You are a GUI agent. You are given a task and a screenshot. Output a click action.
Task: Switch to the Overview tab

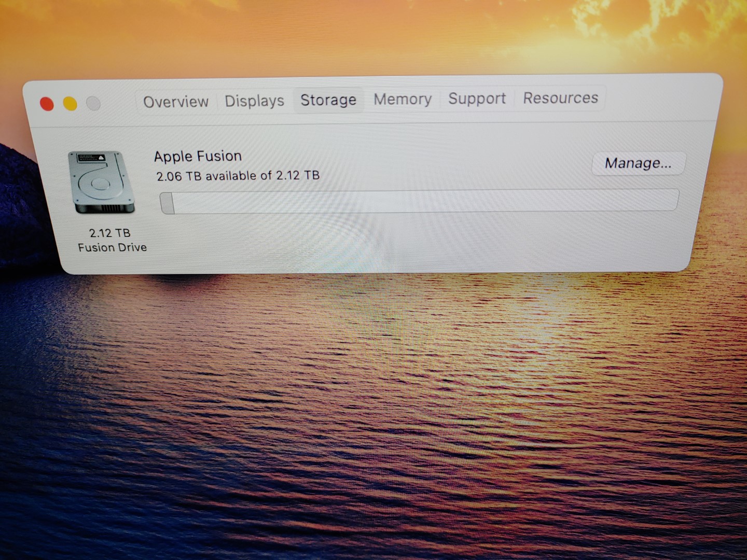(x=176, y=102)
